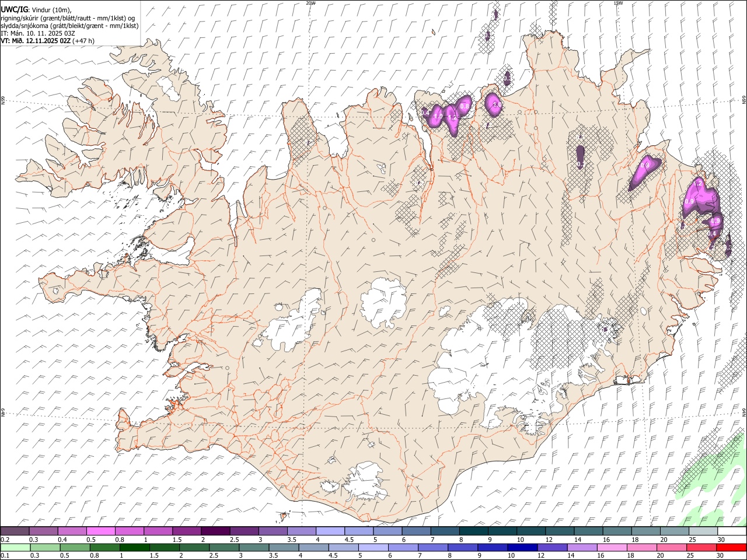Choose the snow scale swatch between 1 and 1.5
Image resolution: width=747 pixels, height=560 pixels.
click(x=158, y=531)
